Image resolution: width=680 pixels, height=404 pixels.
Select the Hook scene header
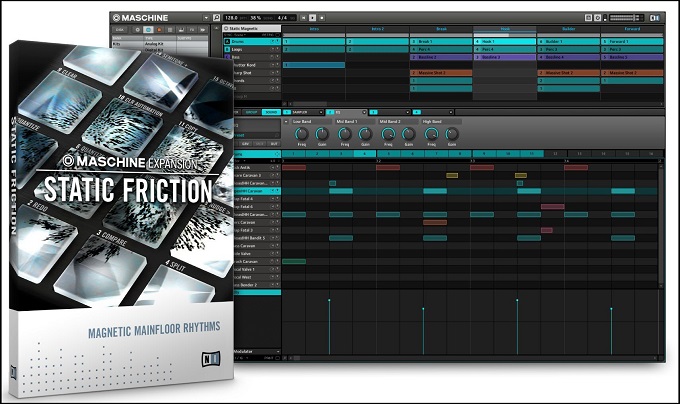pyautogui.click(x=505, y=29)
